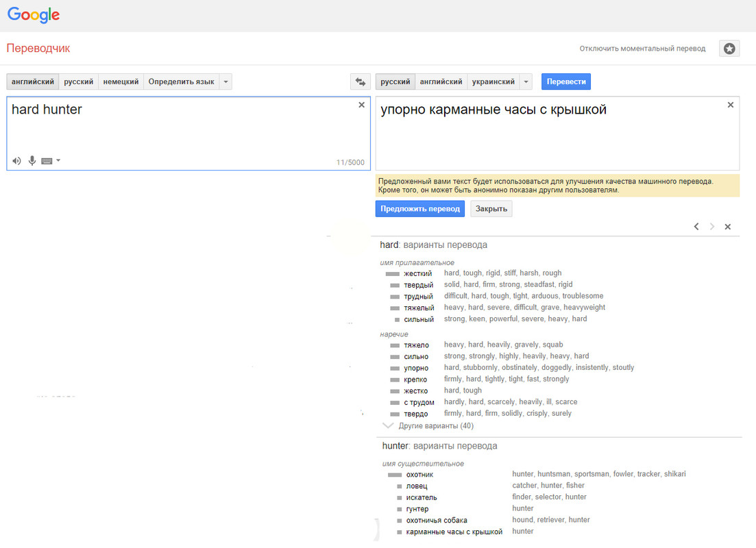Select adverb translation крепко
756x548 pixels.
[x=415, y=379]
